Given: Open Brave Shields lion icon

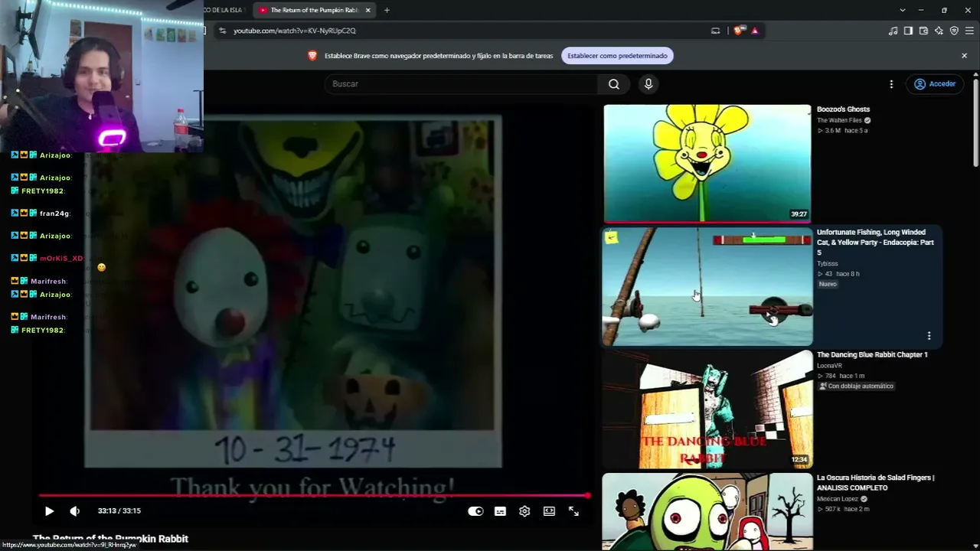Looking at the screenshot, I should pyautogui.click(x=738, y=31).
